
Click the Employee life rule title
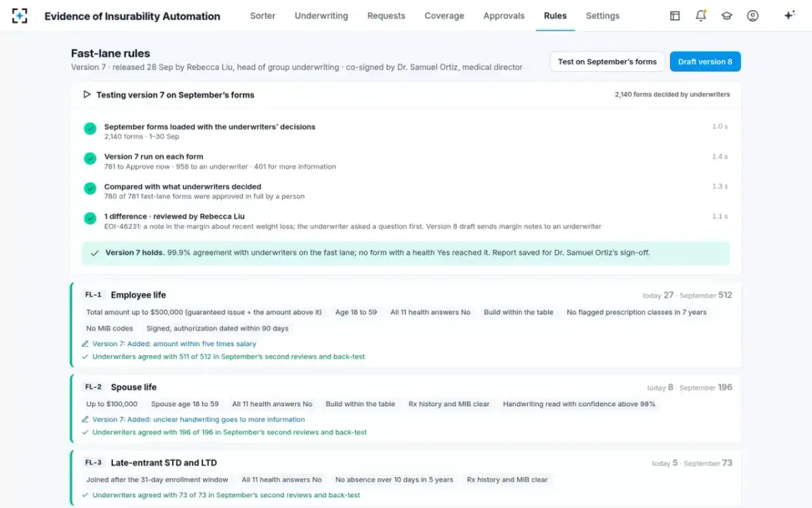tap(138, 295)
